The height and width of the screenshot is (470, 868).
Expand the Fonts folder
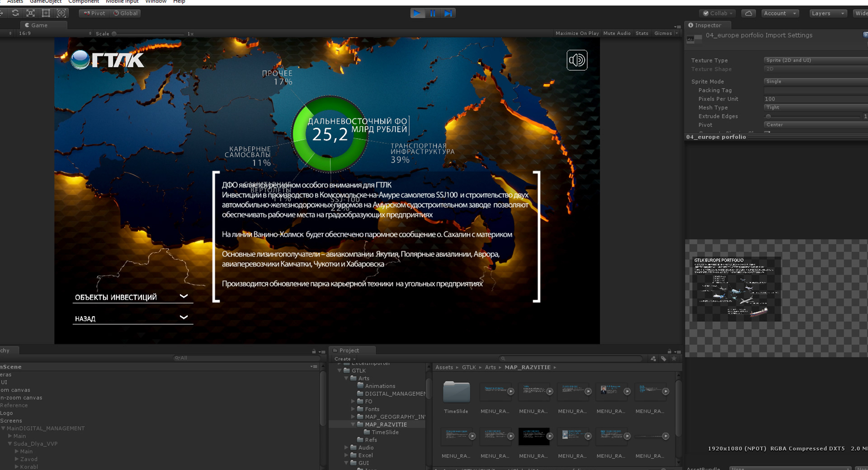coord(353,409)
